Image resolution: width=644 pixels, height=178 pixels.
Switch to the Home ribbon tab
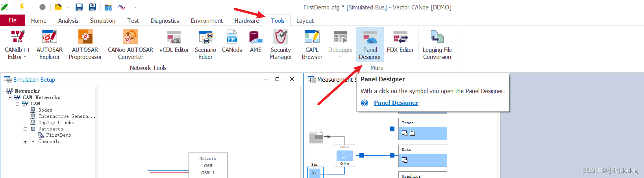[39, 21]
